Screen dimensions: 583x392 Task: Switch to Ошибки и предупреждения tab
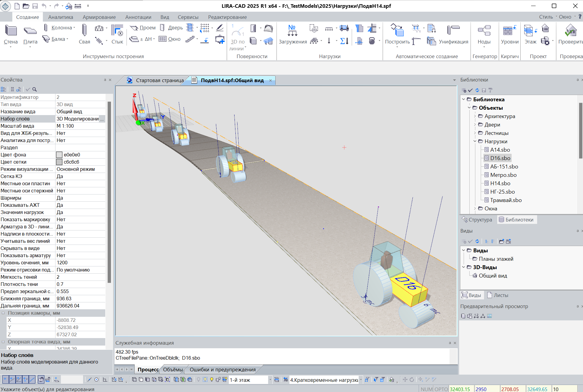223,370
